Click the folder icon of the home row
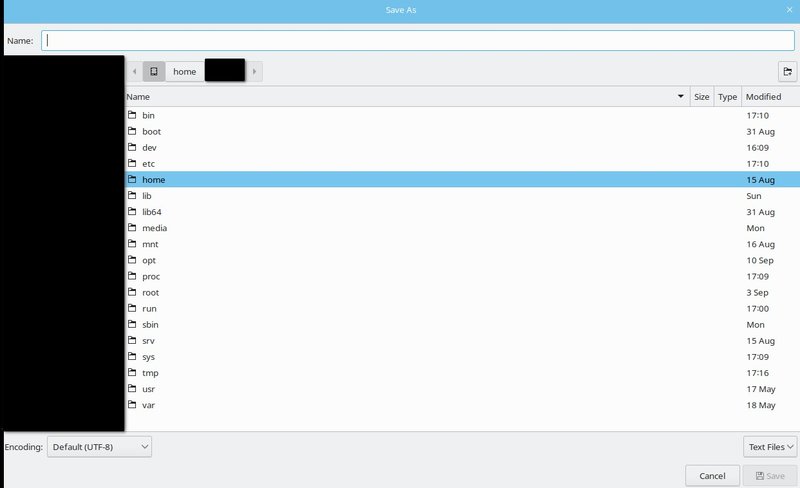Image resolution: width=800 pixels, height=488 pixels. click(132, 179)
